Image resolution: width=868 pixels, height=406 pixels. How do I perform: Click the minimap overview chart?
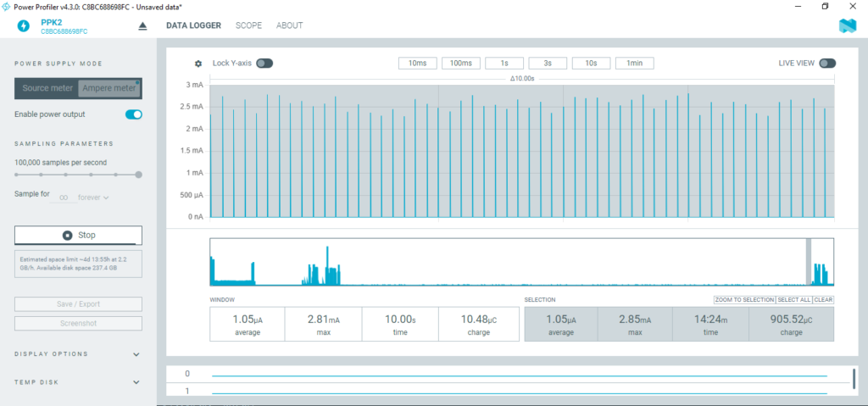[x=521, y=262]
